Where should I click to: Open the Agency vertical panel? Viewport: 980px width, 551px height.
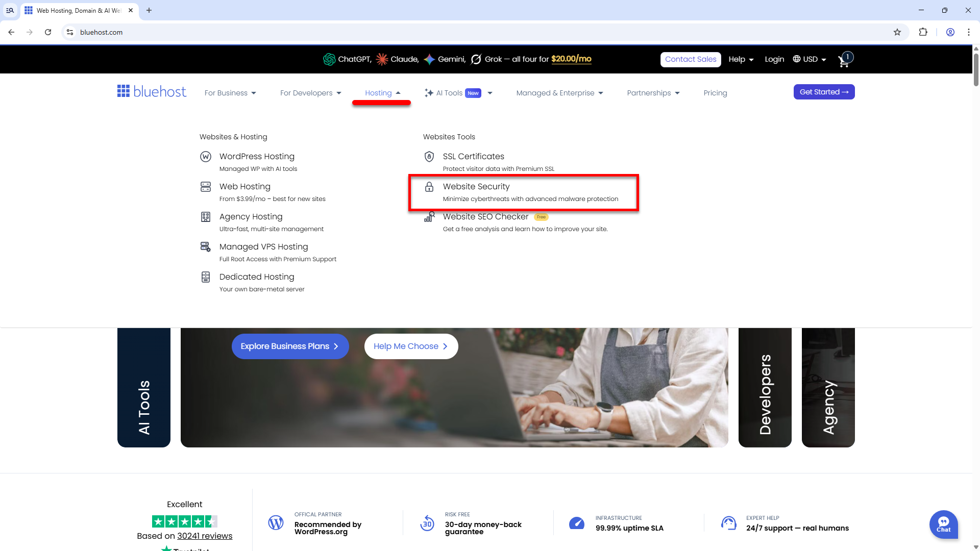click(828, 388)
